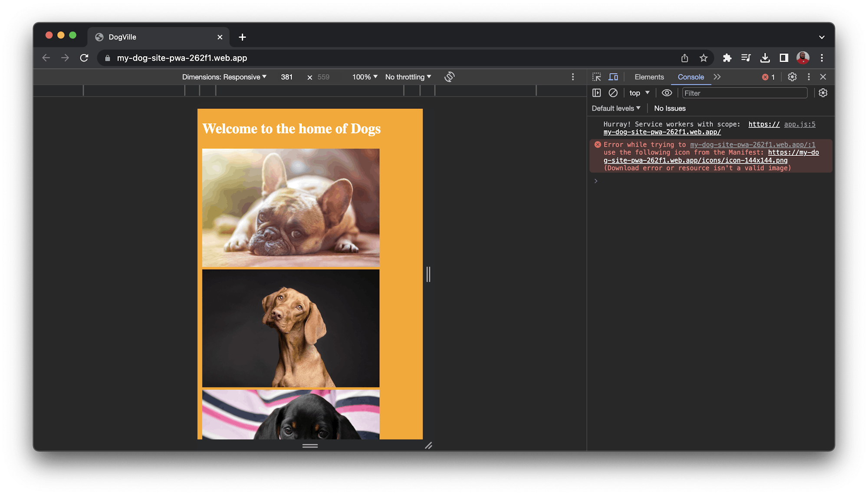Click the rotate viewport icon

(x=450, y=76)
